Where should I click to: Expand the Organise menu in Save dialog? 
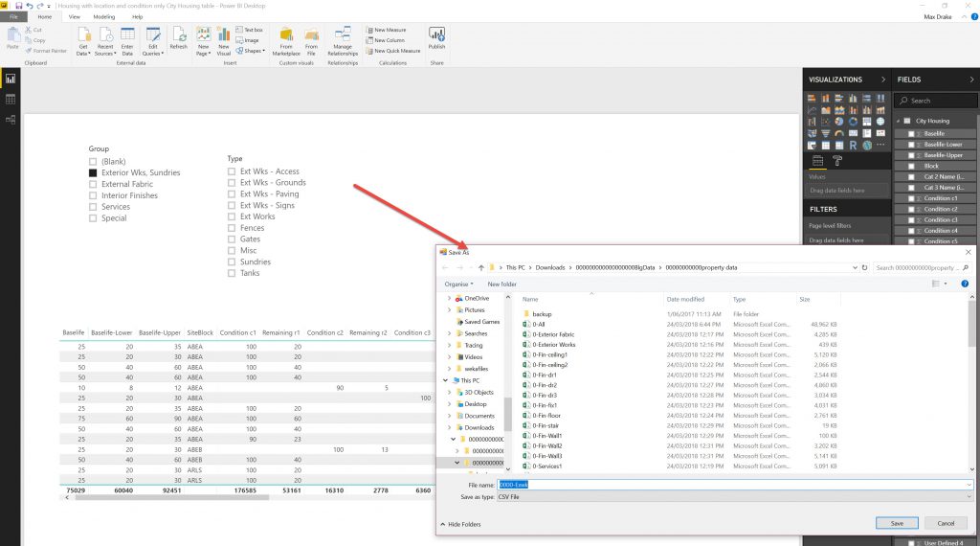(x=459, y=284)
